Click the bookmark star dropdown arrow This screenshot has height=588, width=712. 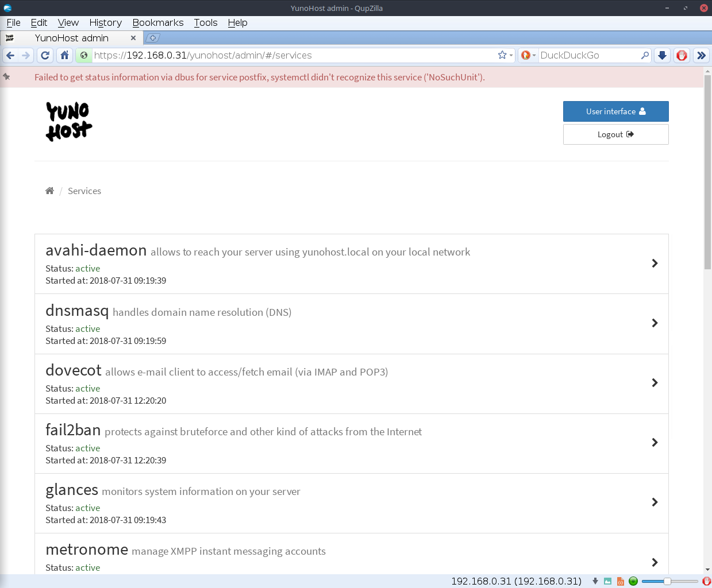[511, 56]
